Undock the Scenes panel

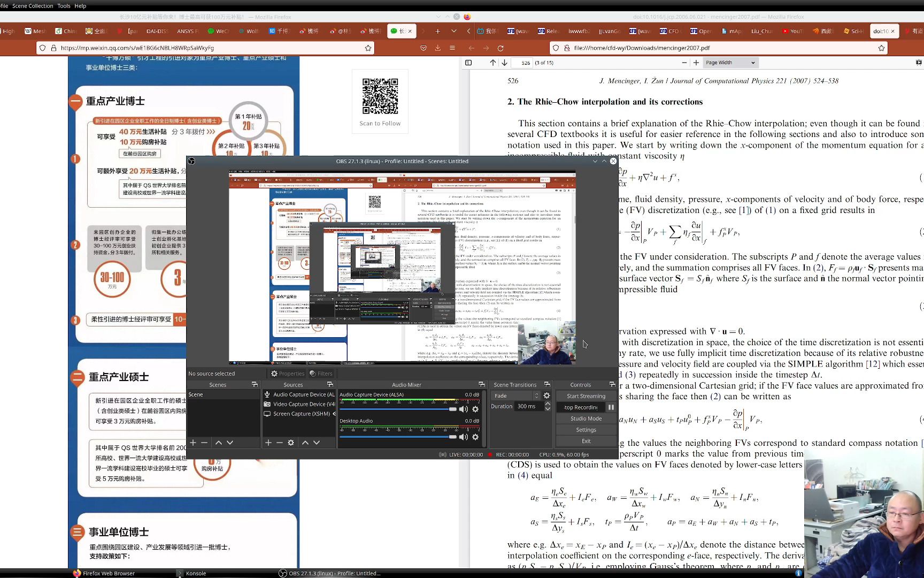point(255,385)
